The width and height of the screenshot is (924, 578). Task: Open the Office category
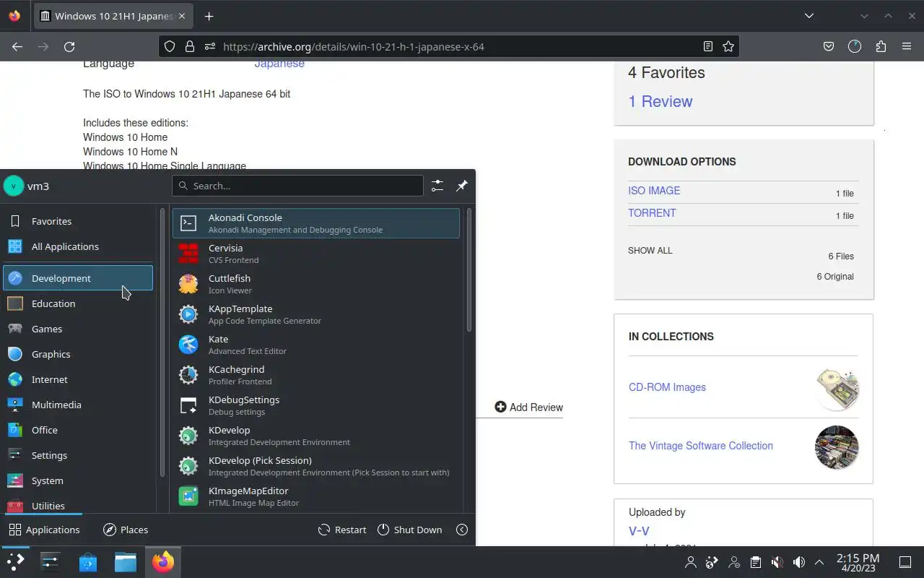pos(78,430)
